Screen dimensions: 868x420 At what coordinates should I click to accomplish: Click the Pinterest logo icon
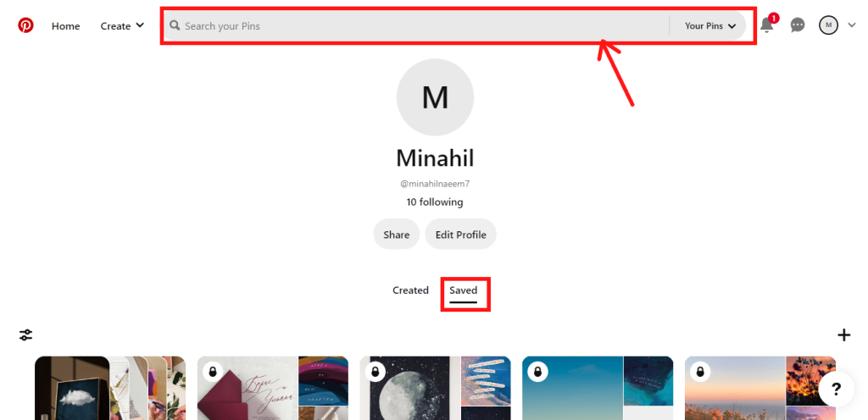click(26, 25)
